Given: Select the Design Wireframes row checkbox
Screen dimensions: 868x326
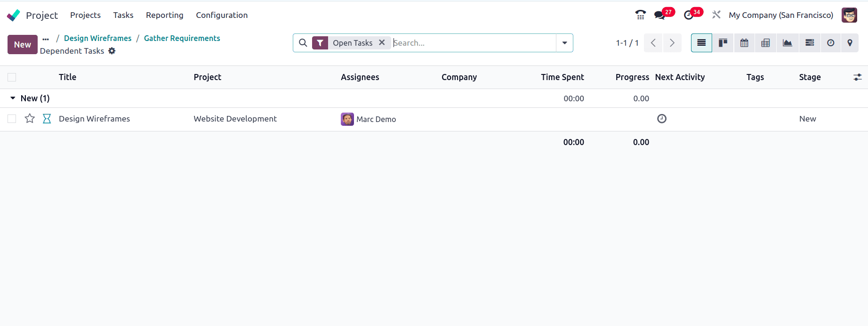Looking at the screenshot, I should [x=12, y=119].
